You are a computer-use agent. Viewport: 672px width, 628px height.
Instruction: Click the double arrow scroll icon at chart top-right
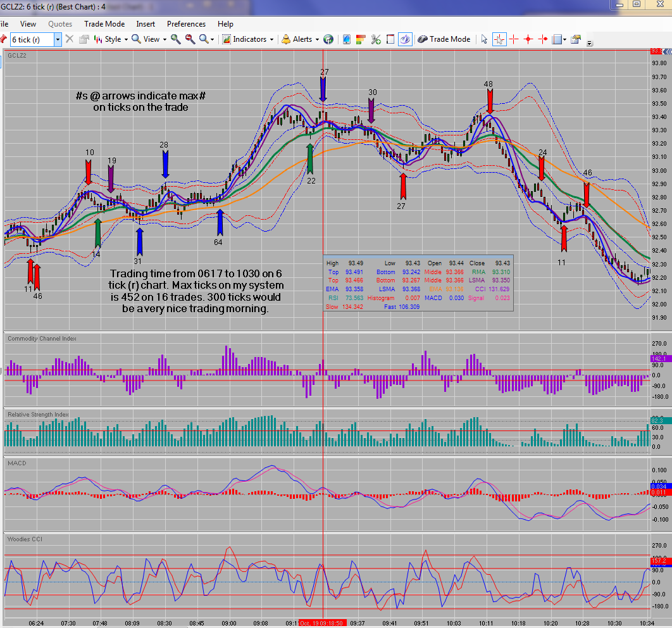click(667, 51)
